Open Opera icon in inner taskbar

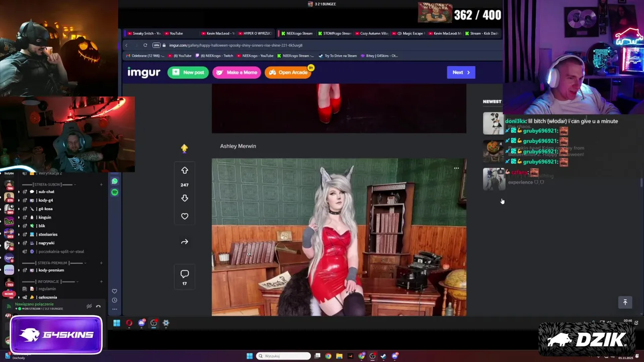click(x=129, y=323)
